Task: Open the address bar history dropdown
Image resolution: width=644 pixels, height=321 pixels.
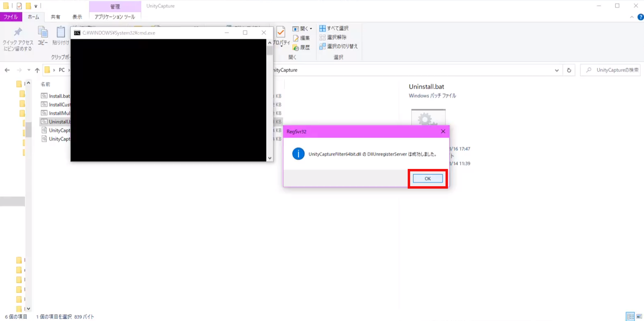Action: click(x=557, y=70)
